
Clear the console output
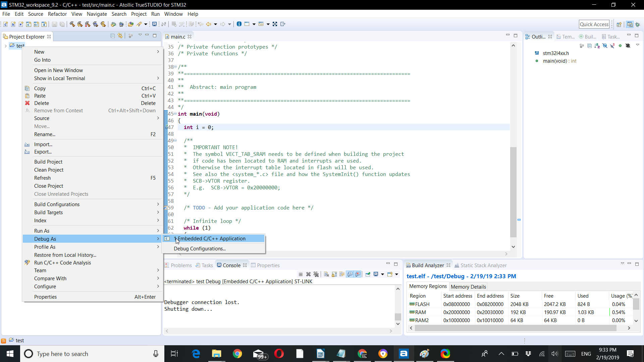(326, 274)
